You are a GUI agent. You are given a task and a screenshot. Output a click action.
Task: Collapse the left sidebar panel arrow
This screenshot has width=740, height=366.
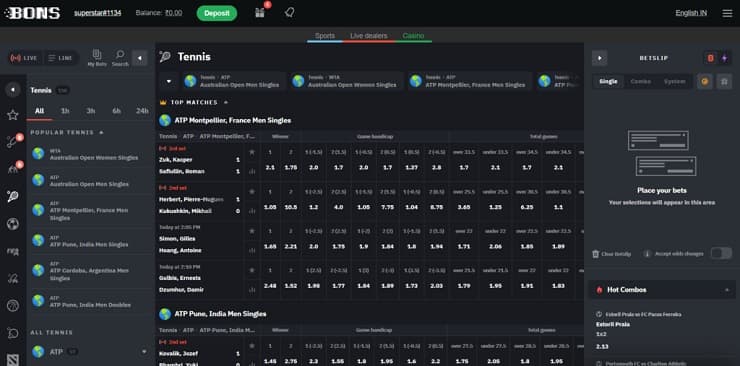point(139,58)
